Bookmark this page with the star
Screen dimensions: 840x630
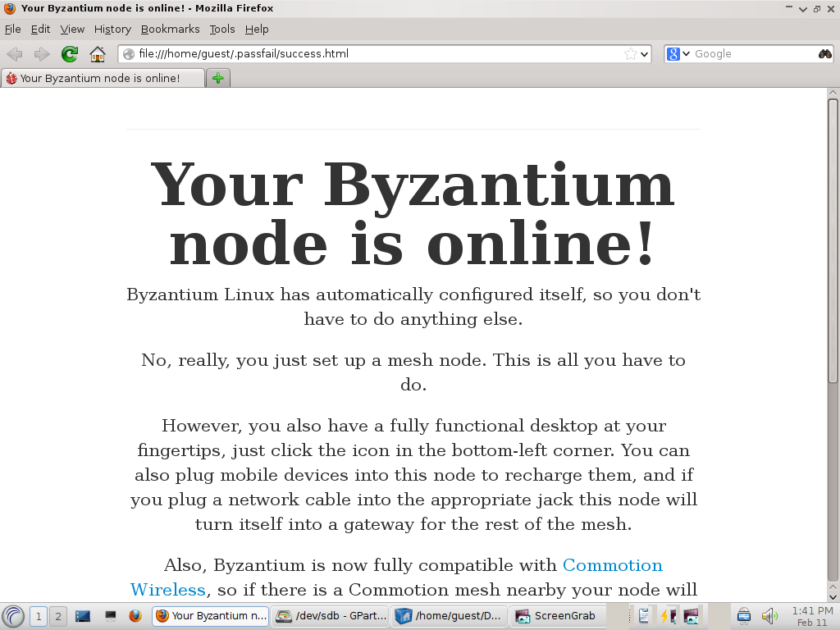631,53
